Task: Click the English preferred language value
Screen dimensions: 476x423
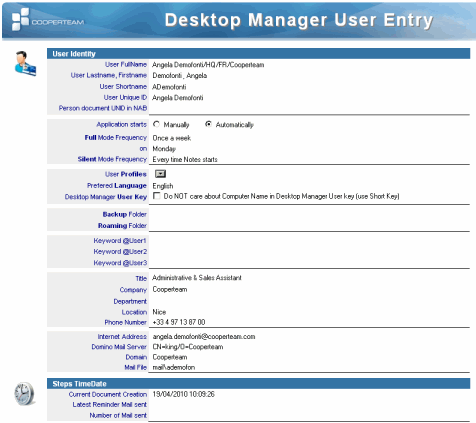Action: point(163,186)
